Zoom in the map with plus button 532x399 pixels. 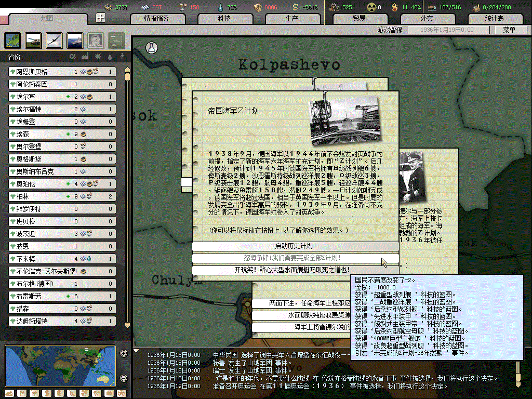click(x=124, y=354)
